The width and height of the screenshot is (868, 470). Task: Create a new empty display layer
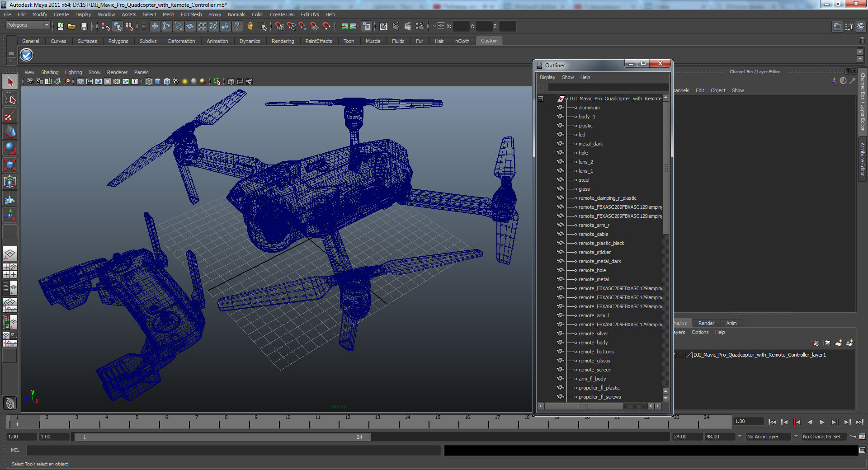(838, 343)
